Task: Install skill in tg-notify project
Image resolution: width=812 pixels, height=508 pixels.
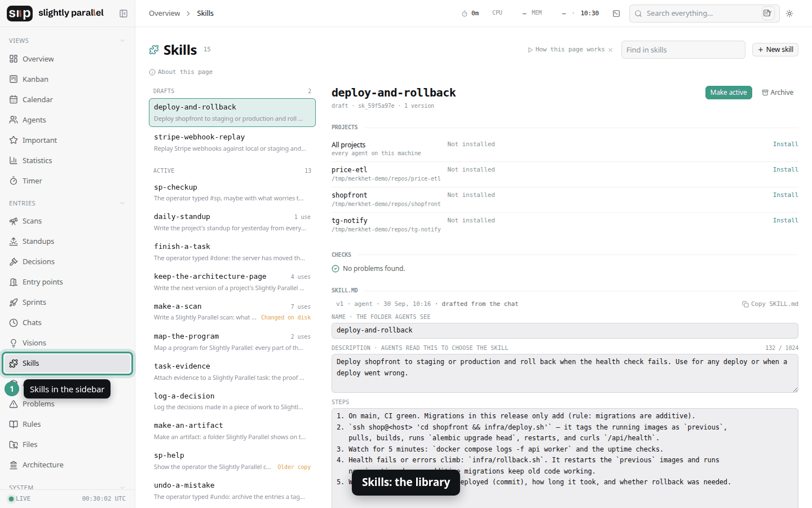Action: (785, 221)
